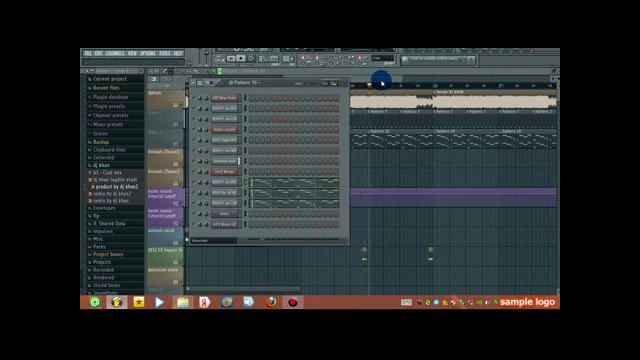This screenshot has height=360, width=640.
Task: Open the FL Studio taskbar icon
Action: tap(117, 302)
